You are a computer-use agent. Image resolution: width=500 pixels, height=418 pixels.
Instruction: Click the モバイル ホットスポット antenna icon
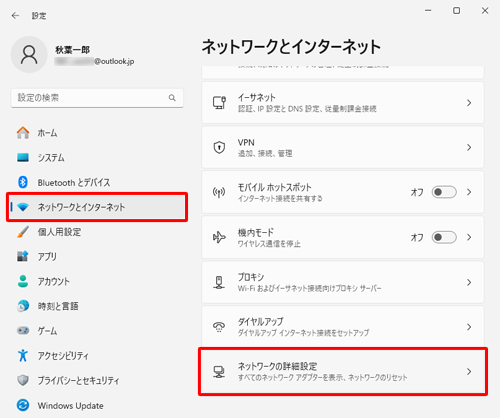[219, 192]
